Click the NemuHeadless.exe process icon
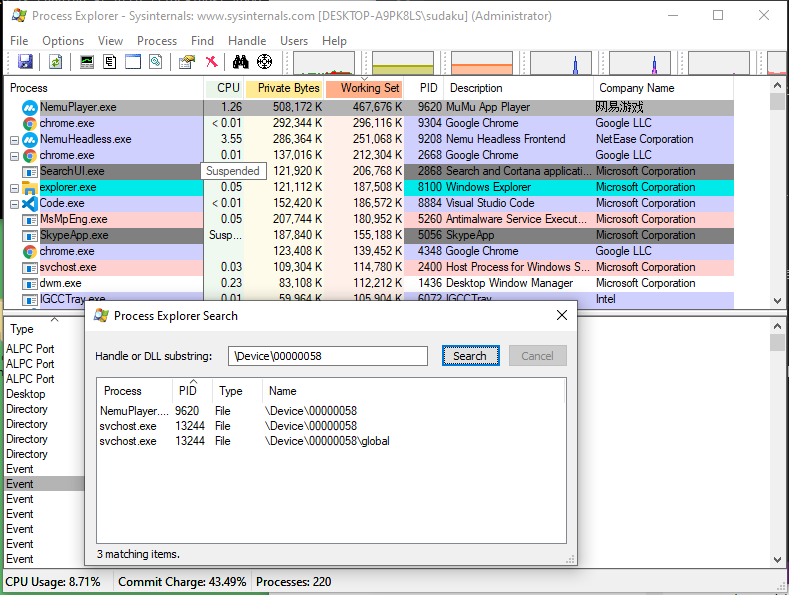 pos(30,139)
